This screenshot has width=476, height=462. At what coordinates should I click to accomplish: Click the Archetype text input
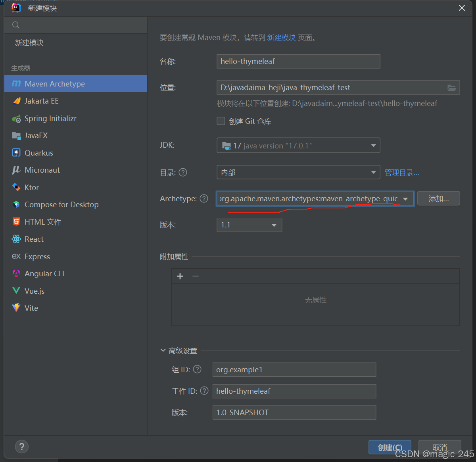(309, 198)
